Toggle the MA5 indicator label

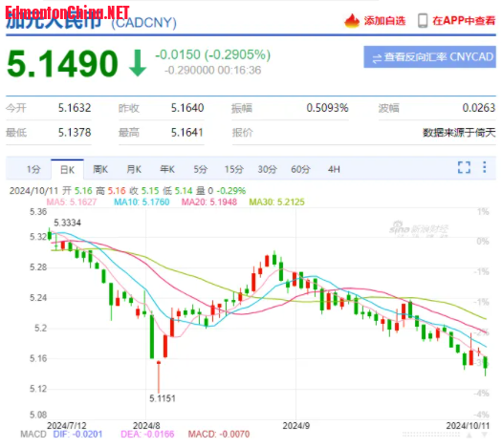pyautogui.click(x=72, y=203)
